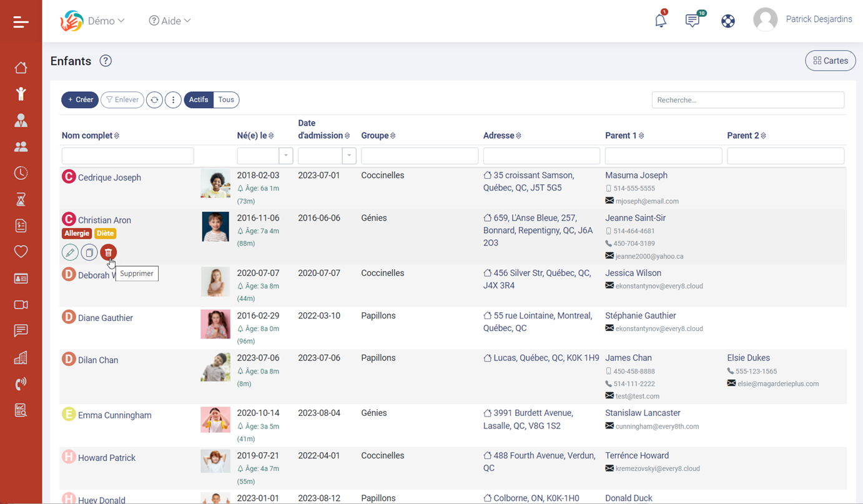
Task: Switch to Cartes view
Action: coord(830,61)
